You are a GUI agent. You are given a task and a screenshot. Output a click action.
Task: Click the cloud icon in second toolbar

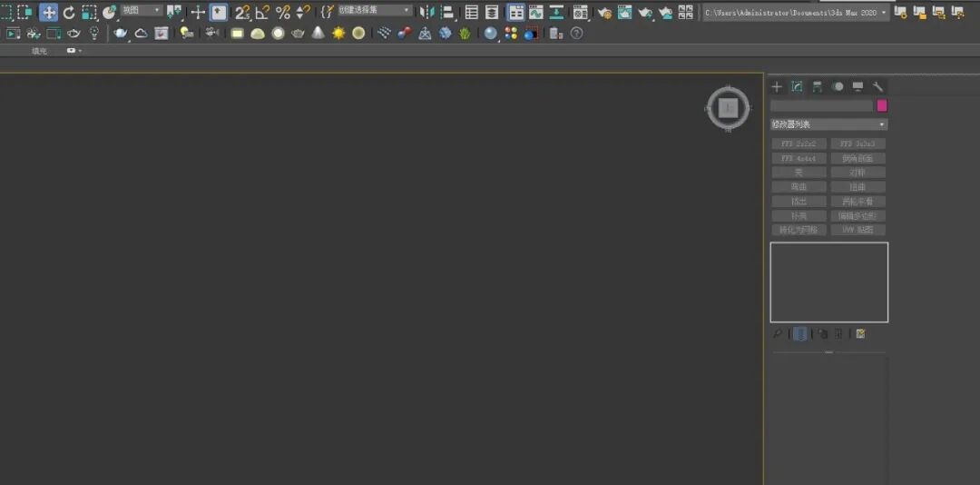tap(142, 34)
